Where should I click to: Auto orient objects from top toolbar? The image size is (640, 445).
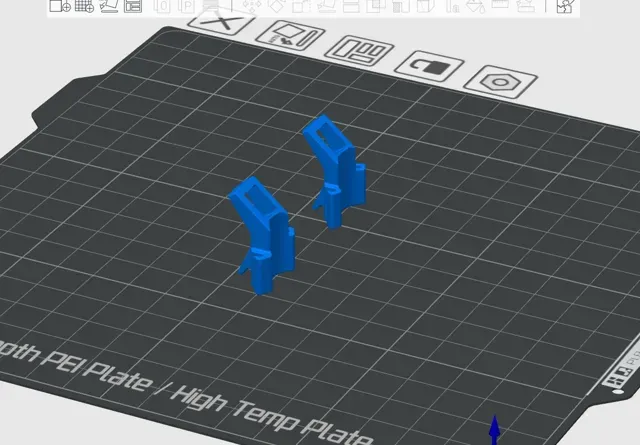point(109,6)
